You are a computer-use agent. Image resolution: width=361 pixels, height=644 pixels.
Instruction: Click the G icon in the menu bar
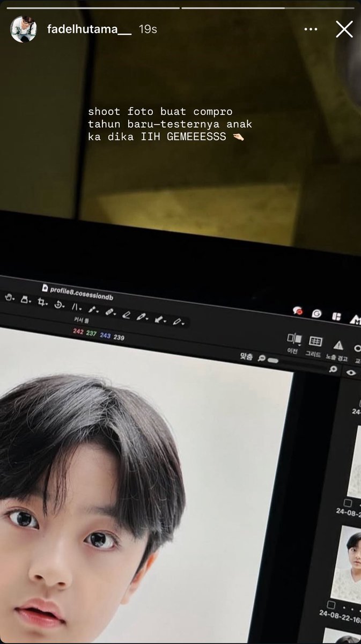click(316, 313)
